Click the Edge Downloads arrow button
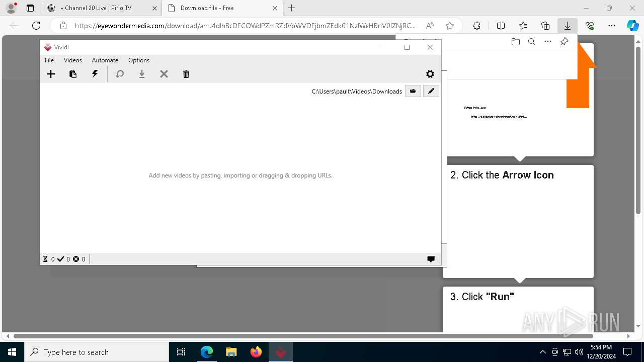Screen dimensions: 644x362 [568, 26]
